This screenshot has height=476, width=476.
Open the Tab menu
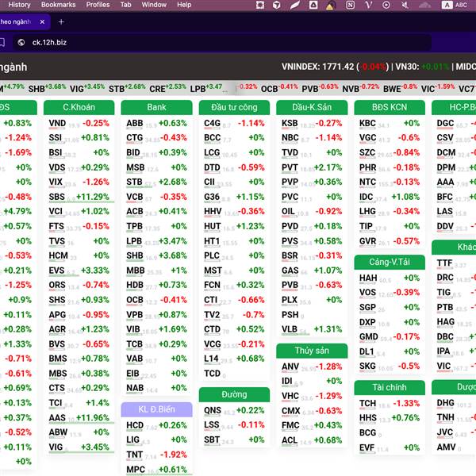click(125, 5)
